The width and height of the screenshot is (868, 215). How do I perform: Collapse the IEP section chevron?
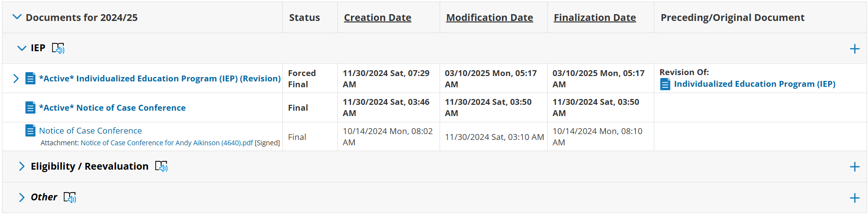[21, 48]
